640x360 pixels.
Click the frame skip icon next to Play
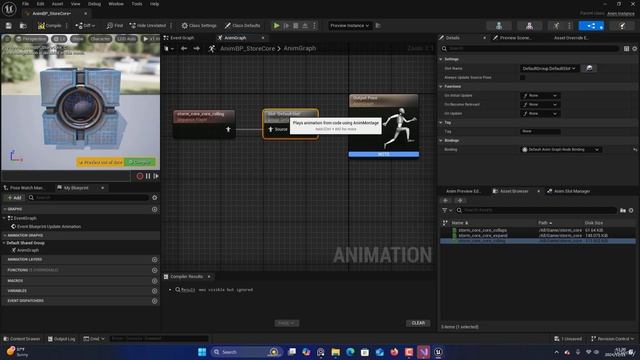[286, 26]
